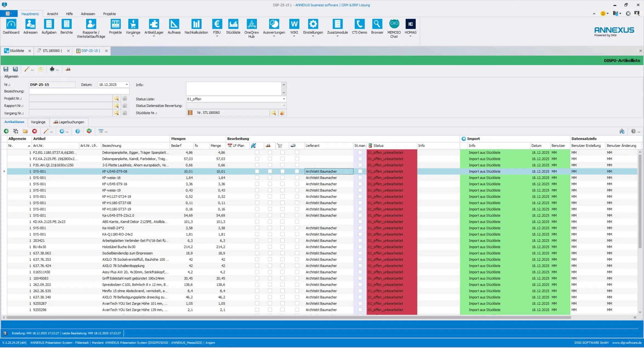Open the Status Liste dropdown
This screenshot has width=644, height=348.
[284, 99]
